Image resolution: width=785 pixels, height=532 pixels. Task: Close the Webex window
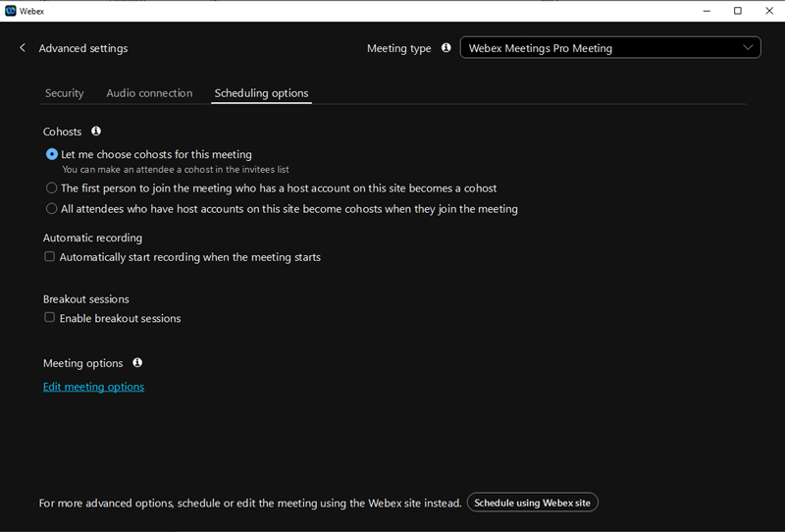(x=769, y=11)
